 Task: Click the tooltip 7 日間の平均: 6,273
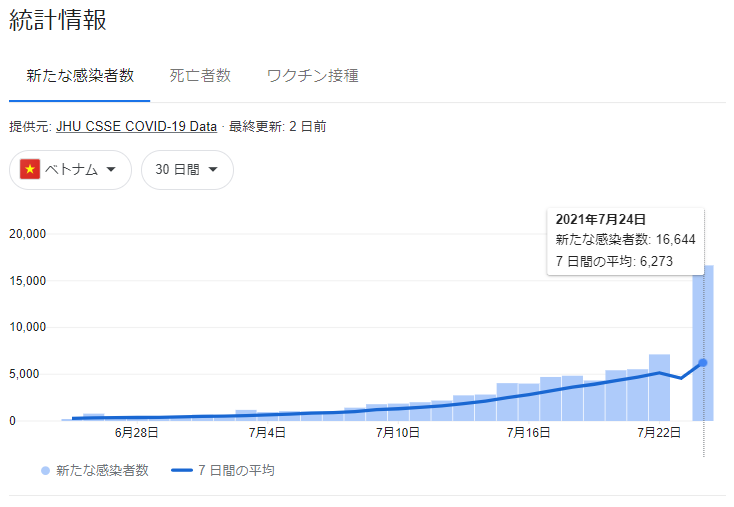coord(614,261)
